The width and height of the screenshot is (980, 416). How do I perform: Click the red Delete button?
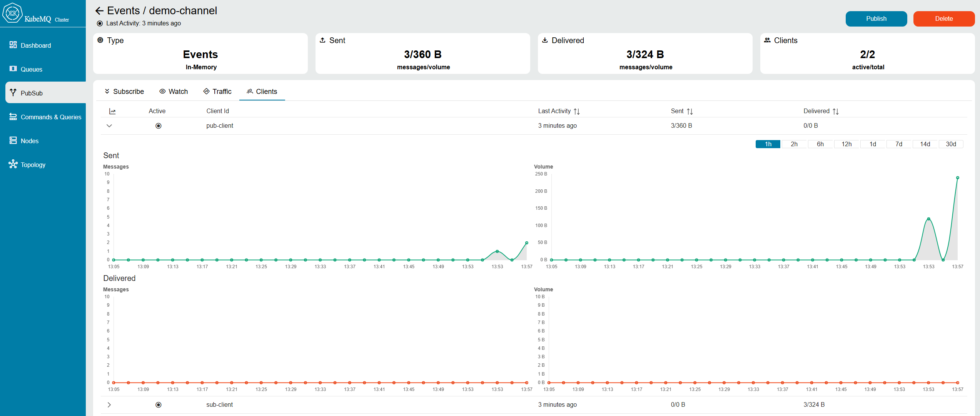[x=943, y=19]
